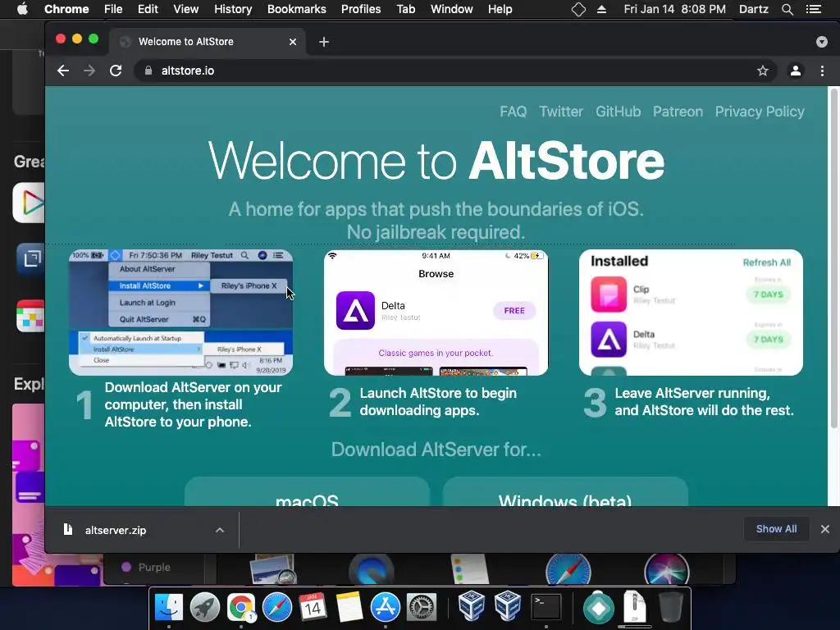Open App Store from the Dock

click(x=386, y=608)
